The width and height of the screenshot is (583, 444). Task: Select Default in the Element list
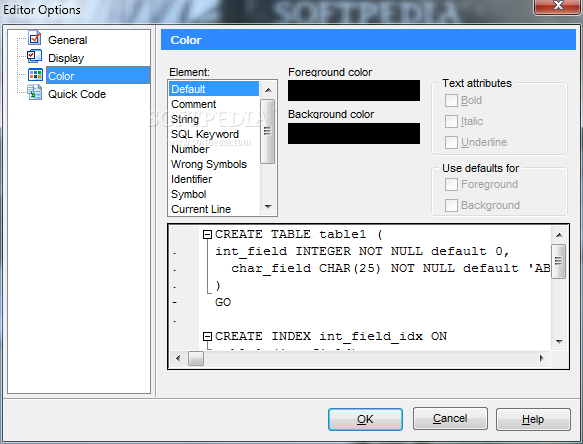(x=214, y=89)
